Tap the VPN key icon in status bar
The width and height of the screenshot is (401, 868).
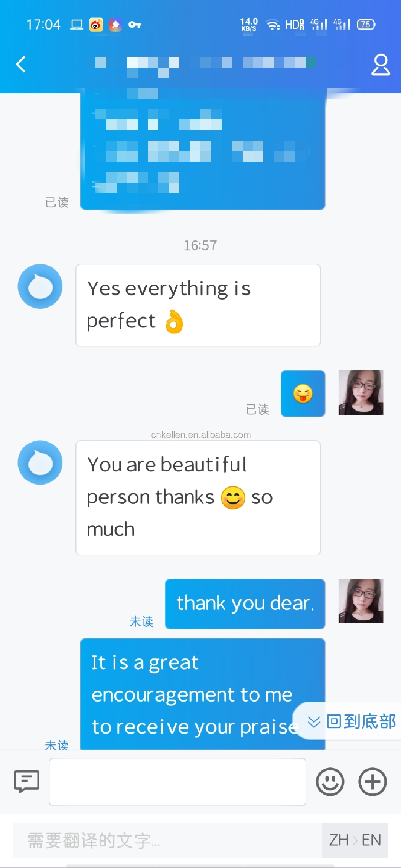(134, 25)
